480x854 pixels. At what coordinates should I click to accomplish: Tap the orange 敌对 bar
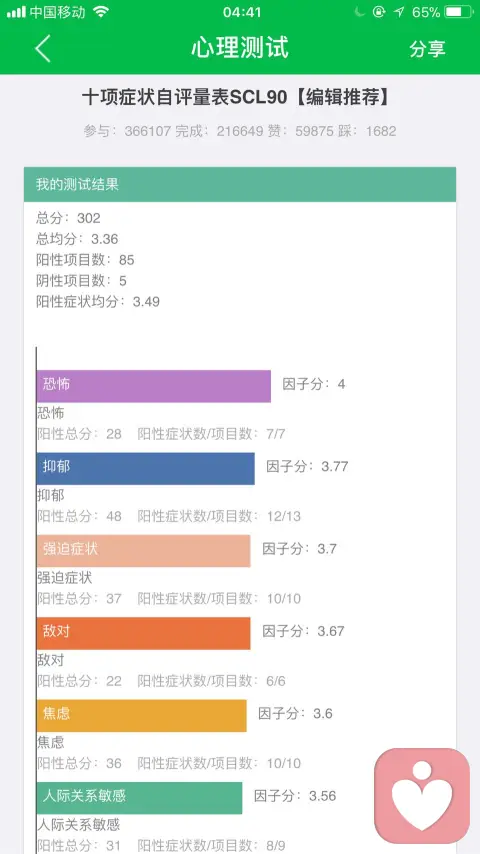pyautogui.click(x=144, y=633)
